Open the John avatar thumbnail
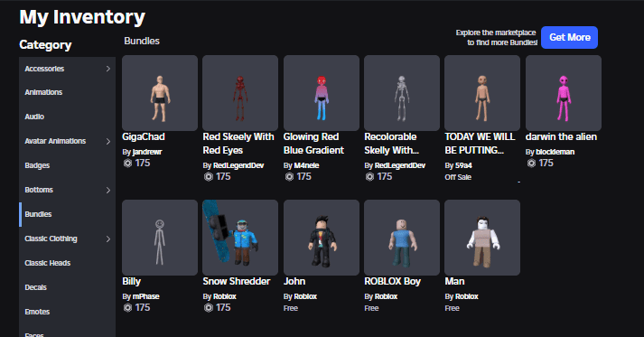Screen dimensions: 644x337 pyautogui.click(x=322, y=238)
